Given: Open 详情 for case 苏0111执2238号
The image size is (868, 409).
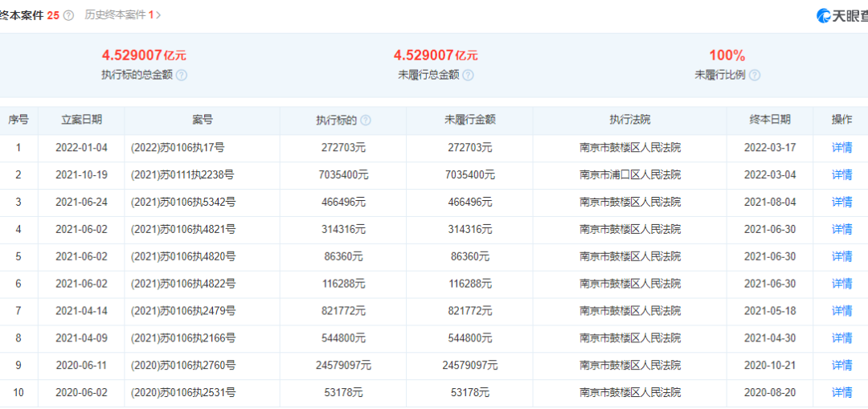Looking at the screenshot, I should pos(841,175).
